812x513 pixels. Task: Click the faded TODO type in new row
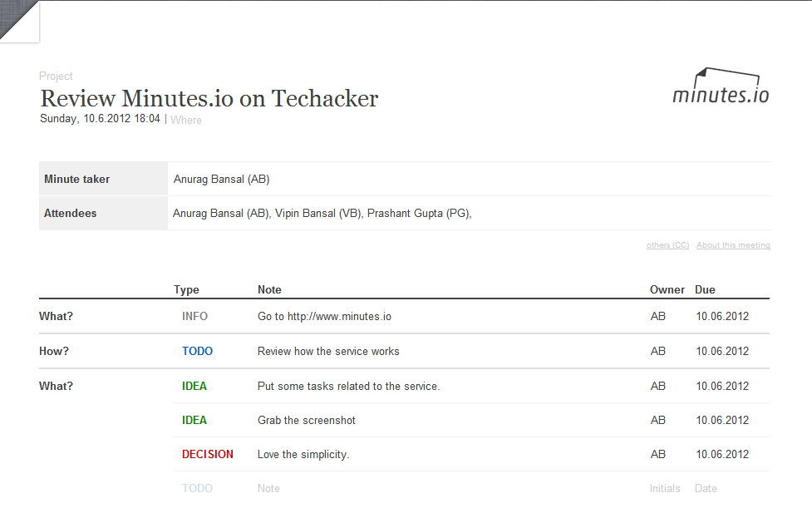pyautogui.click(x=197, y=488)
